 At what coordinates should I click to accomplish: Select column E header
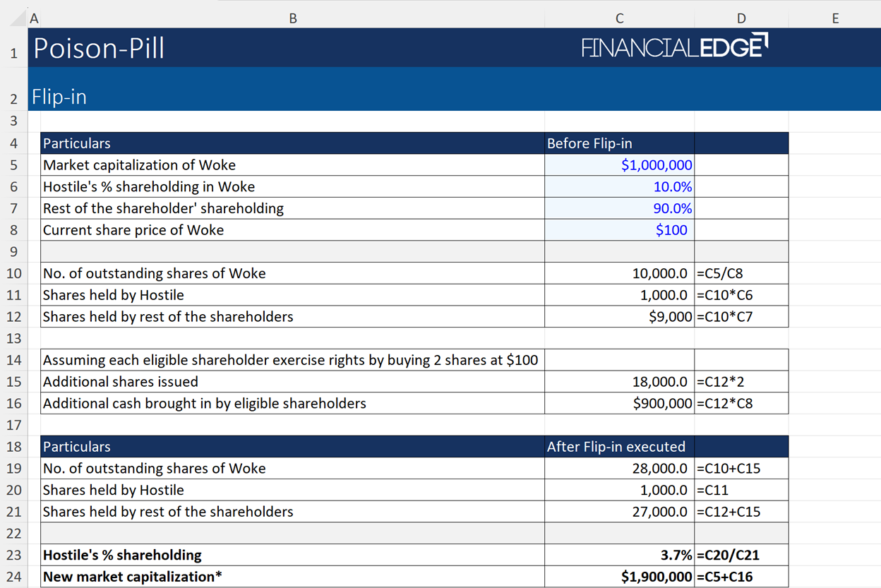pos(834,19)
